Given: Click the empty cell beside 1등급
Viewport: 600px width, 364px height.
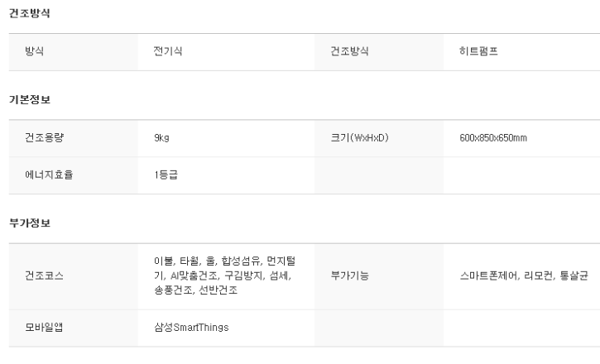Looking at the screenshot, I should [379, 175].
